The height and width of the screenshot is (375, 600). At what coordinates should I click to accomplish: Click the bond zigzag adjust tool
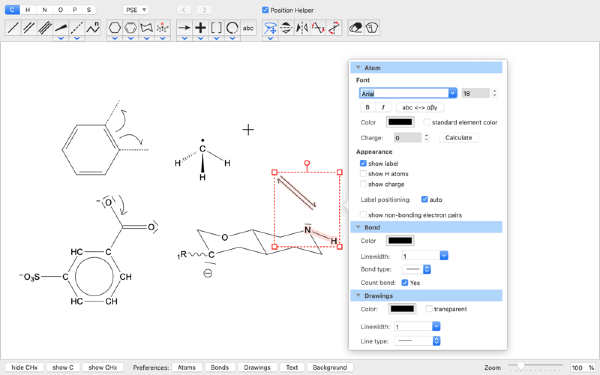pyautogui.click(x=318, y=28)
